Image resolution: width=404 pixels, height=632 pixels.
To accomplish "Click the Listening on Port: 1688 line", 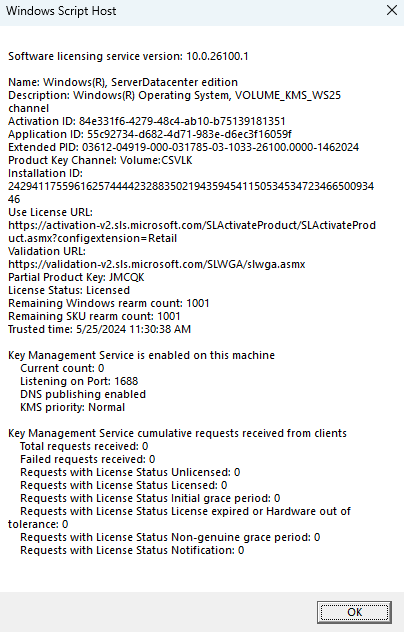I will pyautogui.click(x=79, y=381).
